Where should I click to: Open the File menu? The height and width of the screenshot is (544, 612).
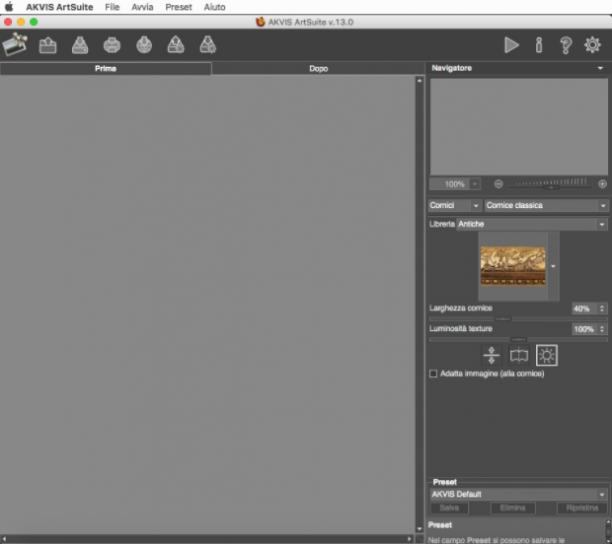coord(112,7)
